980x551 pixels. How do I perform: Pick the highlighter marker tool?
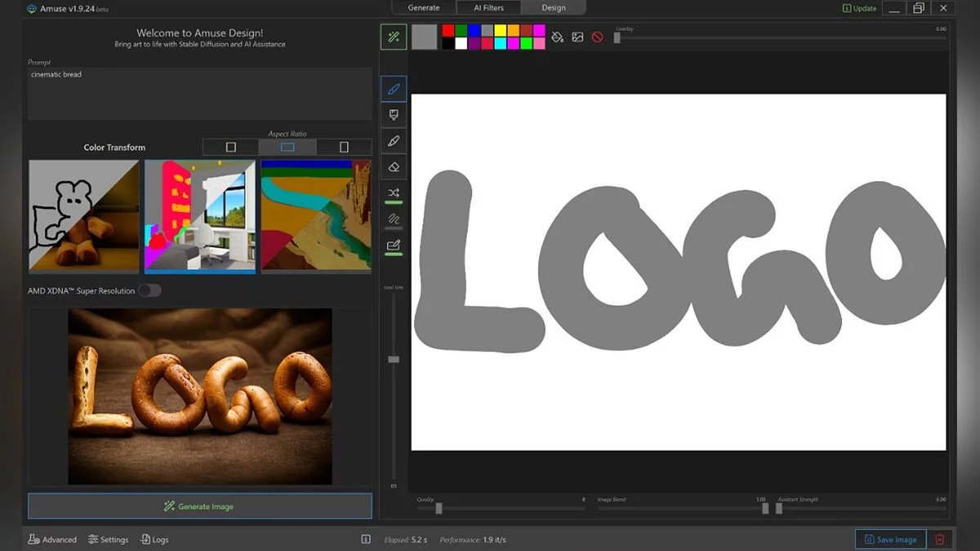[x=394, y=141]
